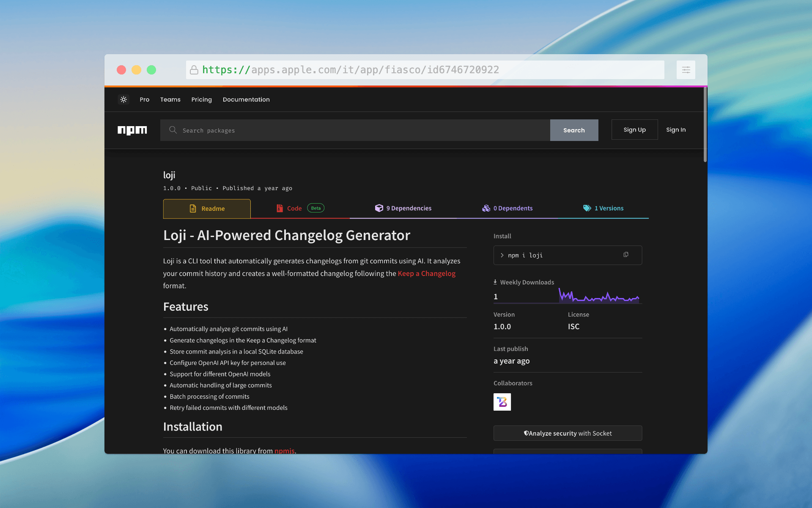
Task: Click the weekly downloads count 1
Action: tap(496, 297)
